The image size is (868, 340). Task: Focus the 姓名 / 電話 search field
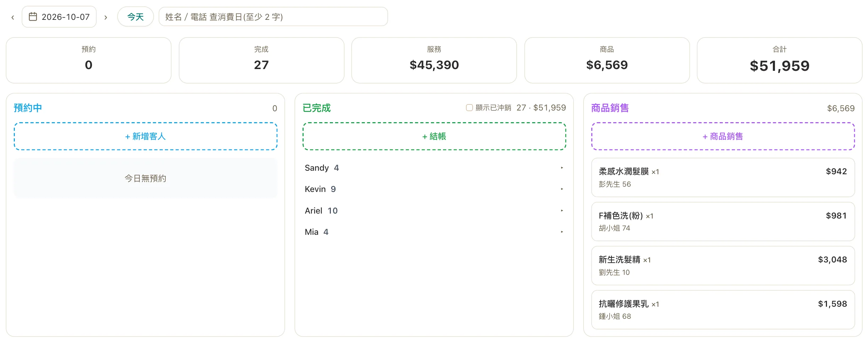273,17
